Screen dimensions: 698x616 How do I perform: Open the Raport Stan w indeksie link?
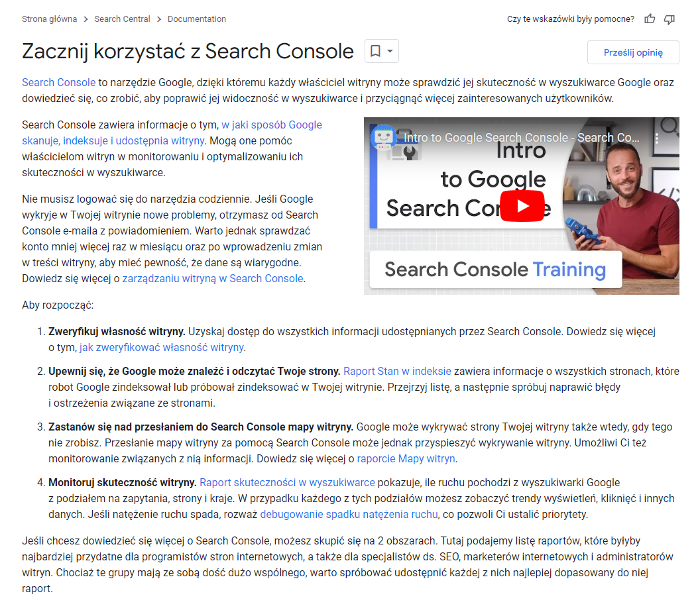[x=397, y=372]
